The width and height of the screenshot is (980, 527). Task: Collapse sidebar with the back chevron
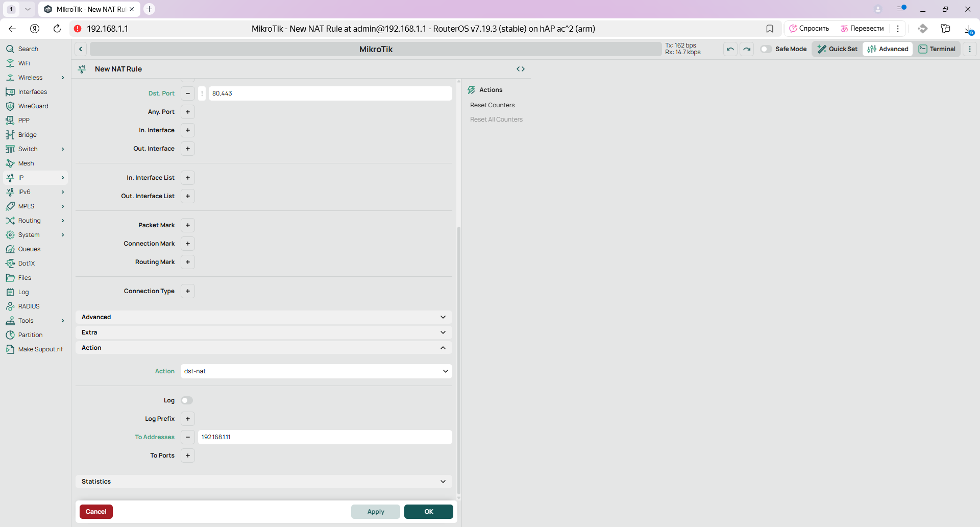click(81, 49)
